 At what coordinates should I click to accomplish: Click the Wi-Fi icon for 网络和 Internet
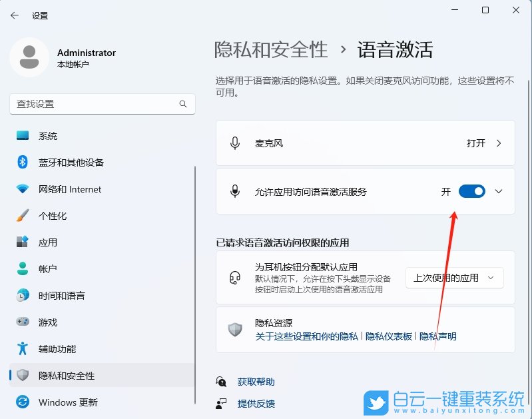[x=23, y=189]
